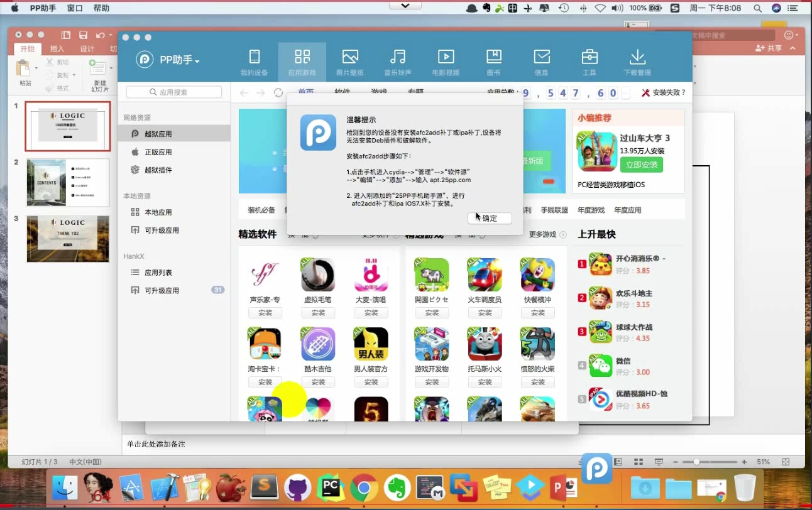Open the 火车调度员 game icon
The width and height of the screenshot is (812, 510).
485,275
